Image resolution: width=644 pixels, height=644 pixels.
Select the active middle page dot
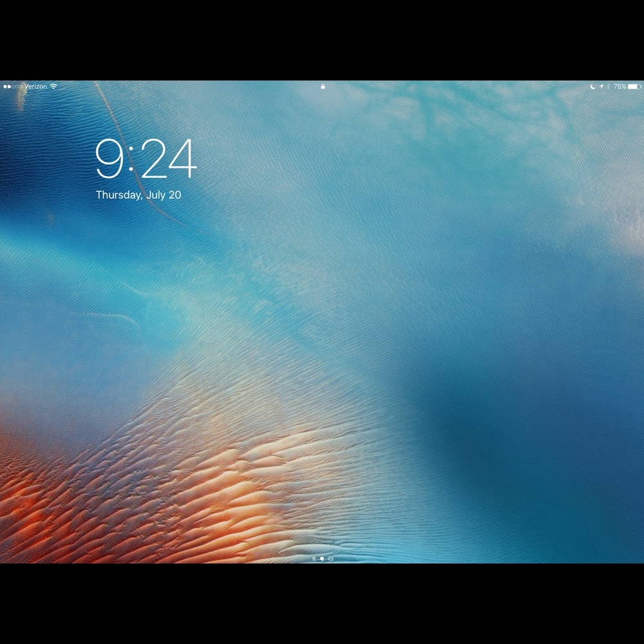(x=322, y=558)
